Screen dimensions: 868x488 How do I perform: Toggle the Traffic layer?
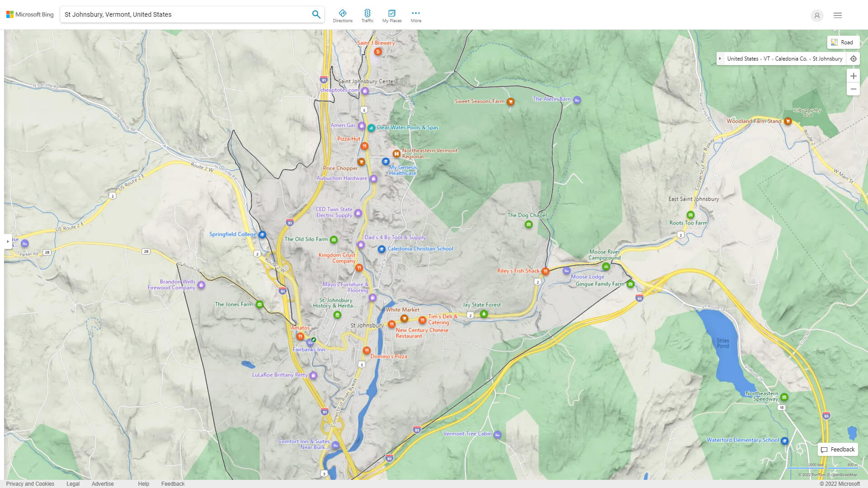(367, 16)
